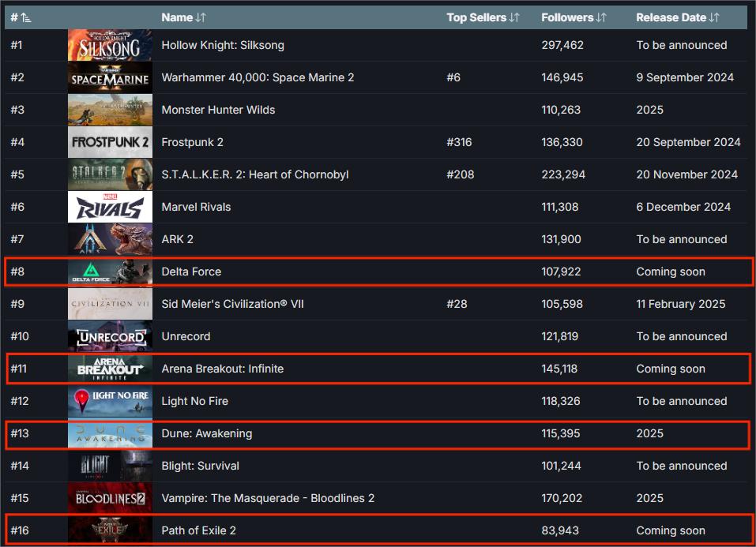Screen dimensions: 756x547
Task: Open the Arena Breakout Infinite thumbnail
Action: tap(110, 369)
